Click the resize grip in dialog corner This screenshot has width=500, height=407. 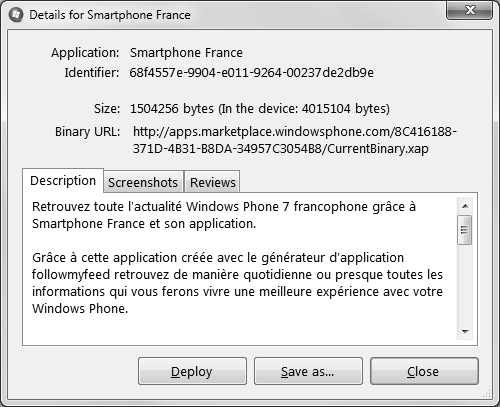487,394
